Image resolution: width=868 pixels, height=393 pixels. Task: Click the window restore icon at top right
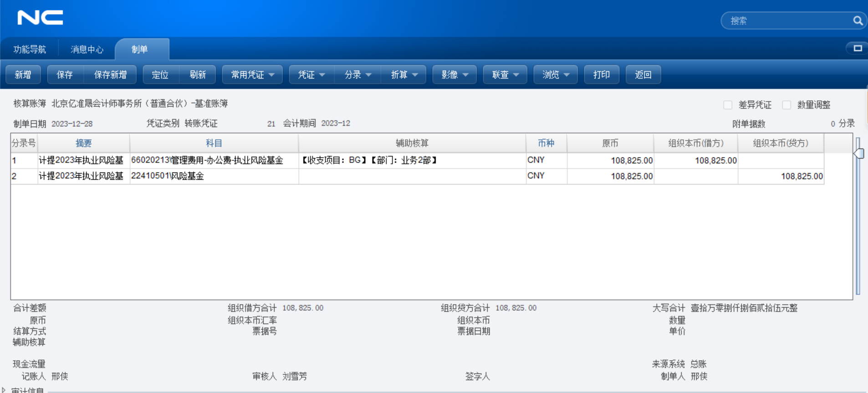point(858,48)
